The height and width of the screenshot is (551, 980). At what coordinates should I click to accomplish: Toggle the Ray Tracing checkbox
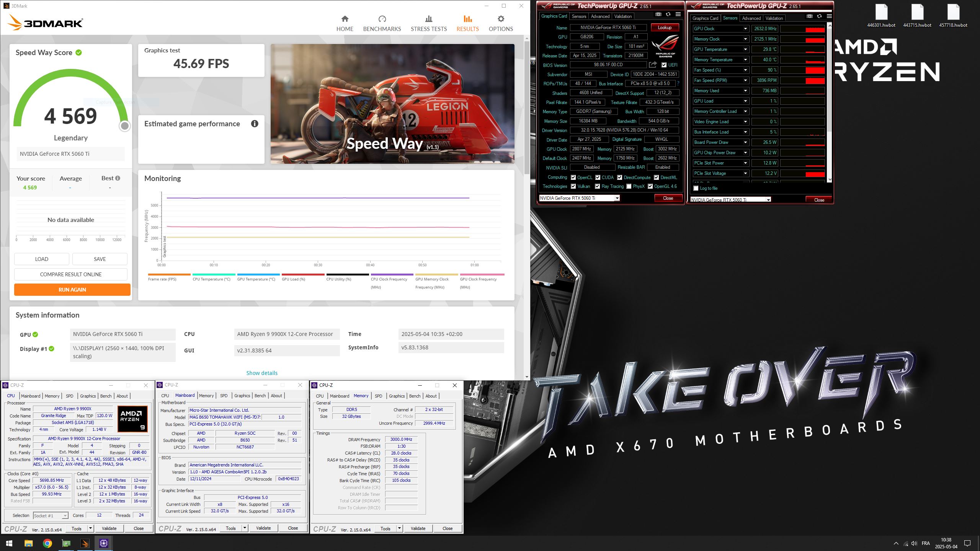[597, 186]
